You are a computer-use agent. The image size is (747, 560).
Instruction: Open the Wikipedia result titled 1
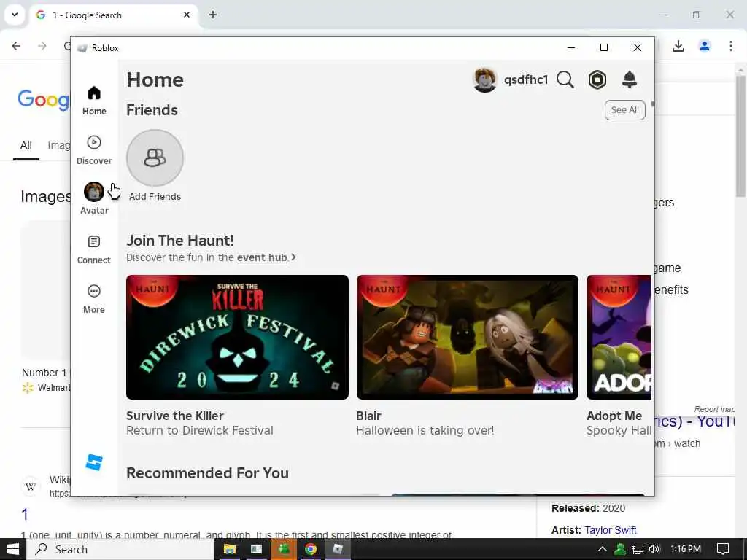coord(25,514)
